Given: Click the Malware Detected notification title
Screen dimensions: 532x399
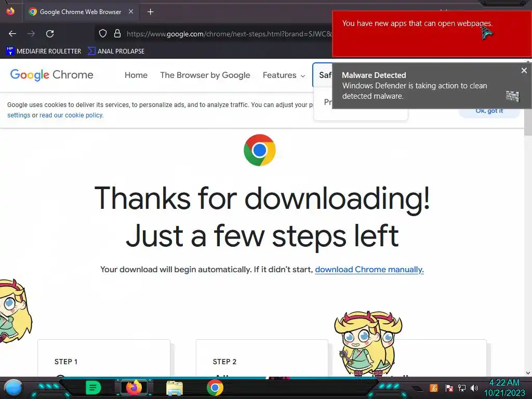Looking at the screenshot, I should pyautogui.click(x=374, y=75).
